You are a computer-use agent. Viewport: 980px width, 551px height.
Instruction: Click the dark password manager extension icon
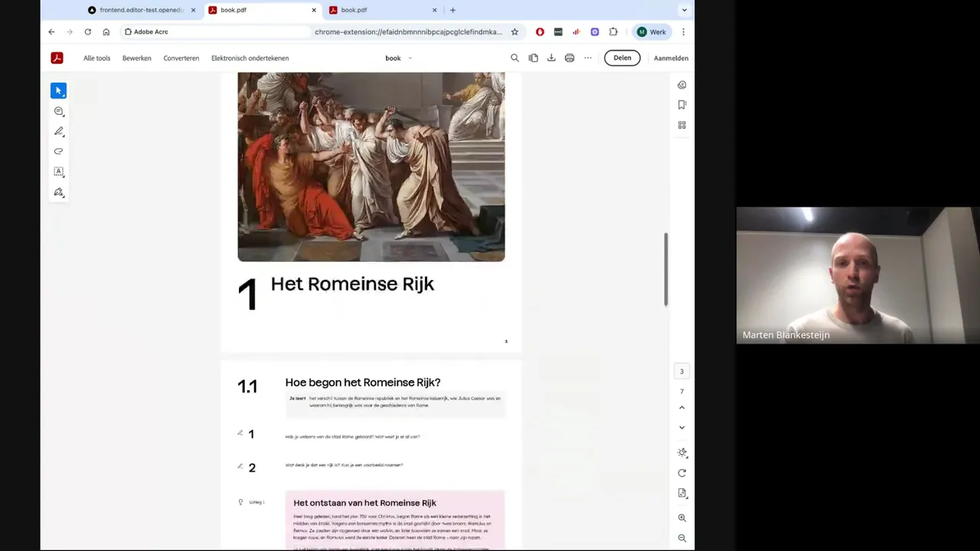[558, 32]
